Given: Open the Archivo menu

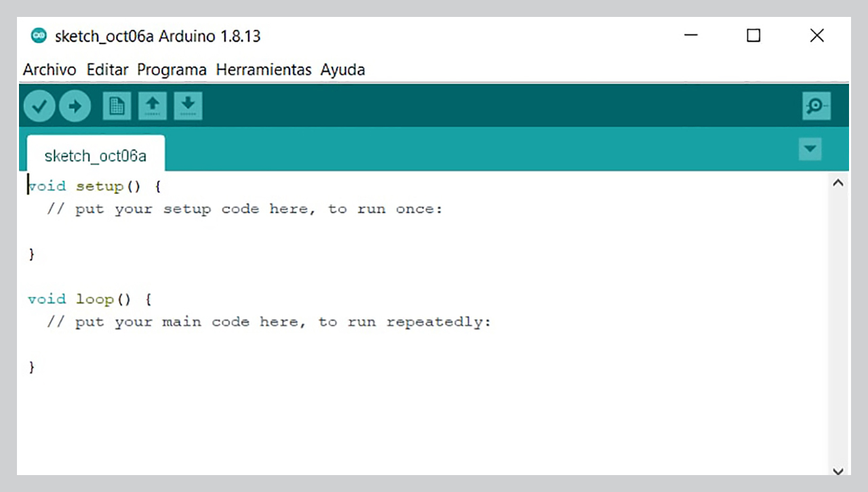Looking at the screenshot, I should tap(50, 70).
